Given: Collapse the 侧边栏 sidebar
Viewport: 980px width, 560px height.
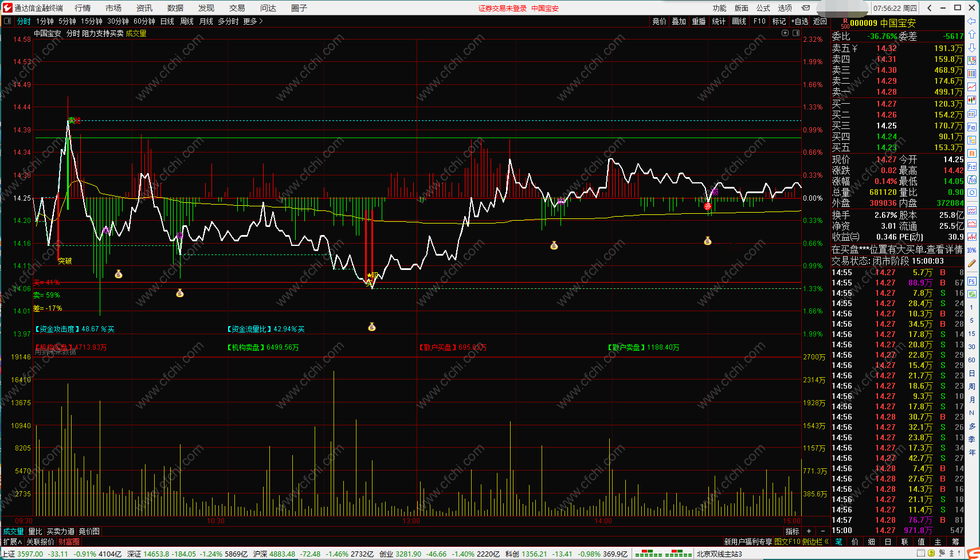Looking at the screenshot, I should click(816, 542).
